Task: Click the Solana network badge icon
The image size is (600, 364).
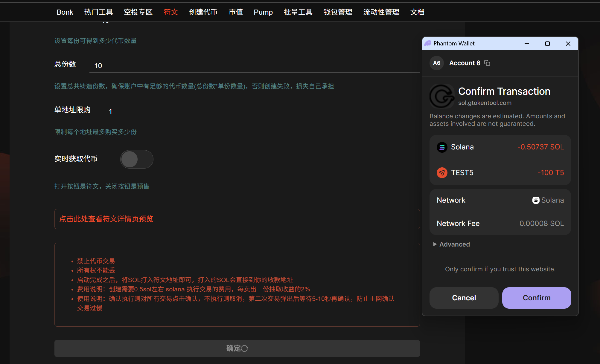Action: pyautogui.click(x=536, y=200)
